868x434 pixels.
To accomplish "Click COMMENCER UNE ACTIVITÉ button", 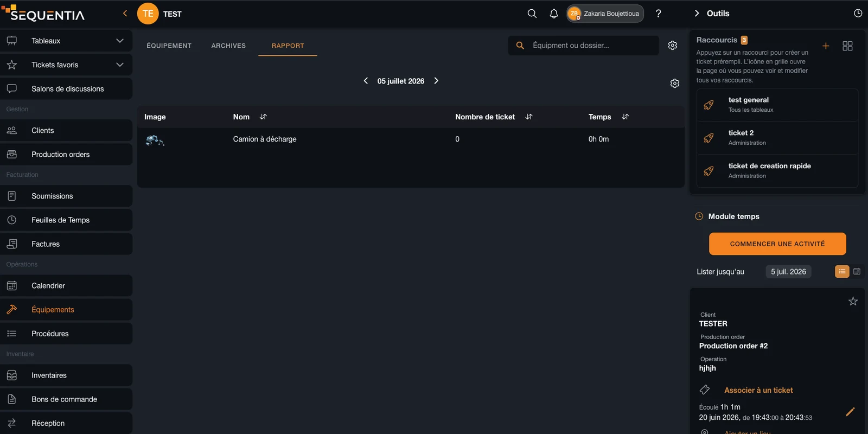I will (777, 244).
